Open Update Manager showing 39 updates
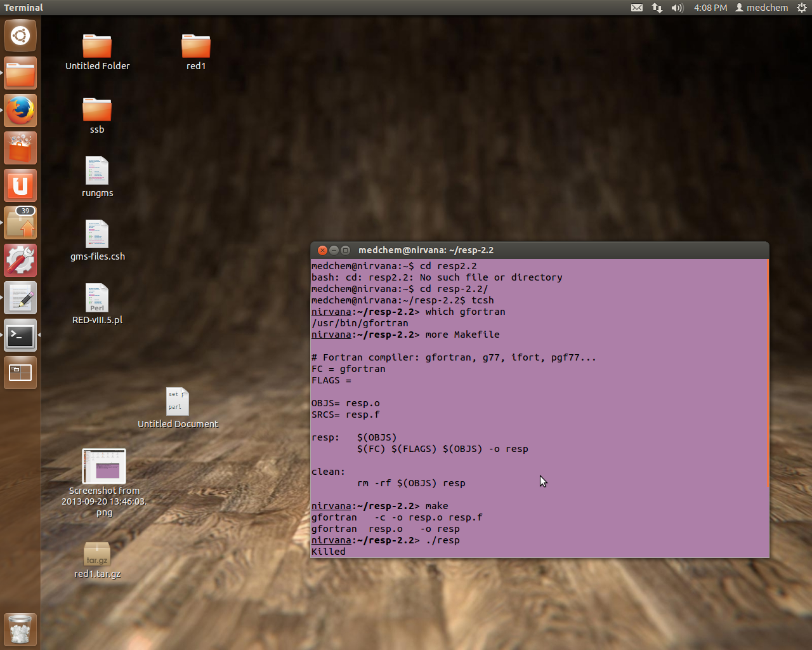 pyautogui.click(x=20, y=223)
